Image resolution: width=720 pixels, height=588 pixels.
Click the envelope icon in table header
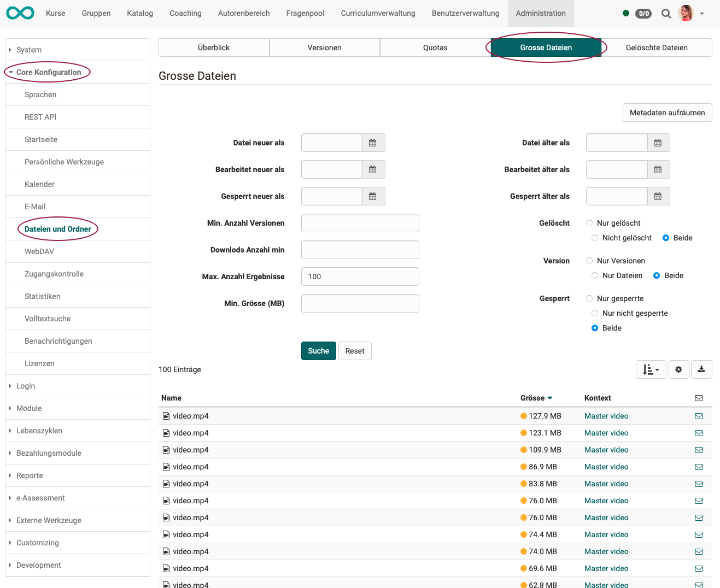(x=699, y=398)
